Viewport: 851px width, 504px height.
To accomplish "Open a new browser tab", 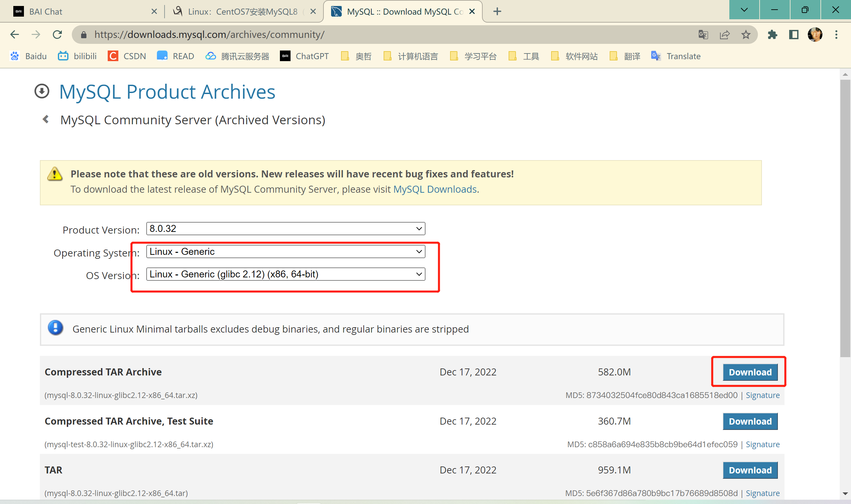I will click(497, 12).
